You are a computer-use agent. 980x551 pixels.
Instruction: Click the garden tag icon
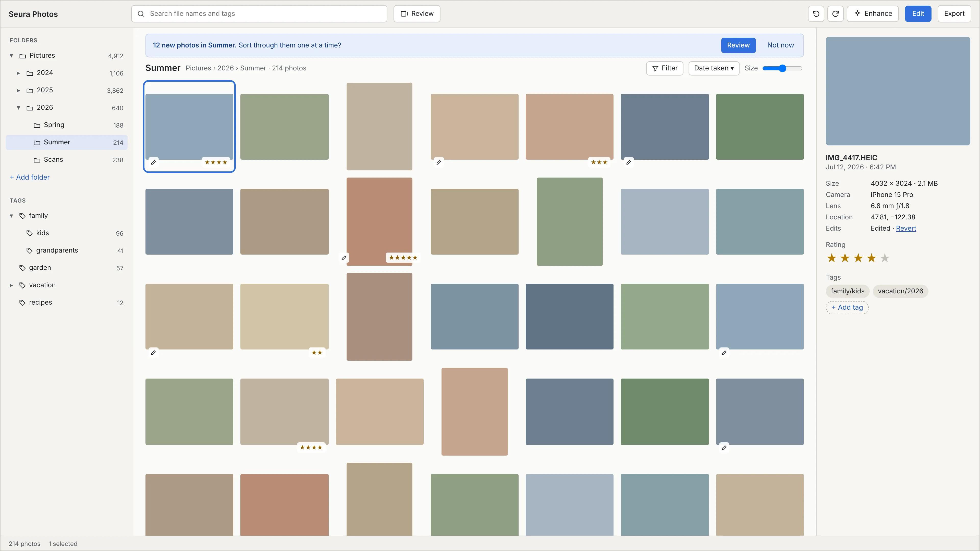pos(22,268)
